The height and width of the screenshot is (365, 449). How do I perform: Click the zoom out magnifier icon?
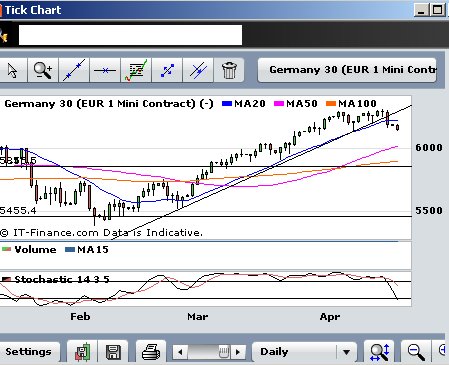click(x=416, y=352)
